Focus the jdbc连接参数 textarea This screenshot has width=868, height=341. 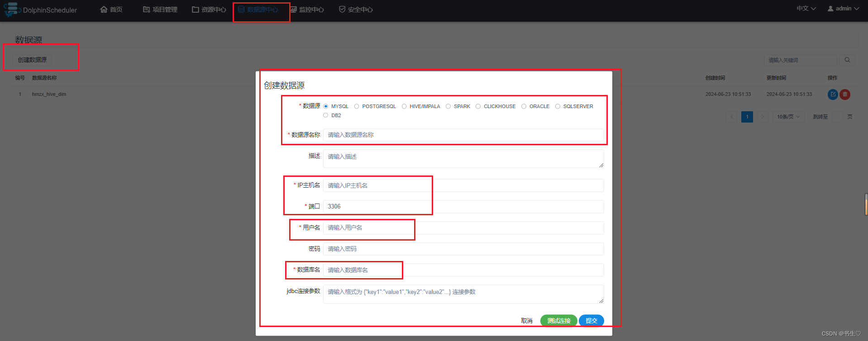(x=463, y=294)
